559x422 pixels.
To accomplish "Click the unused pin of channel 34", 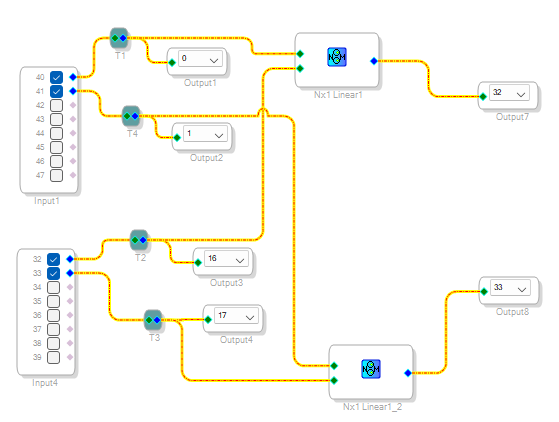I will tap(70, 287).
